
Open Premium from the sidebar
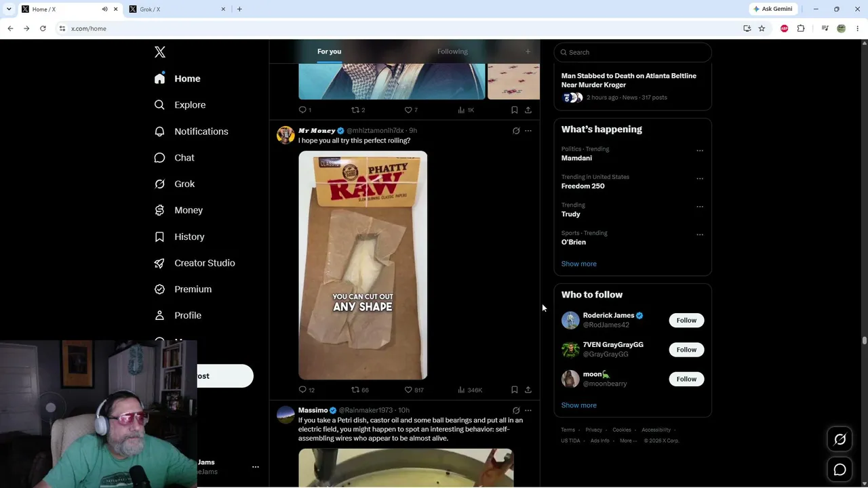tap(183, 289)
